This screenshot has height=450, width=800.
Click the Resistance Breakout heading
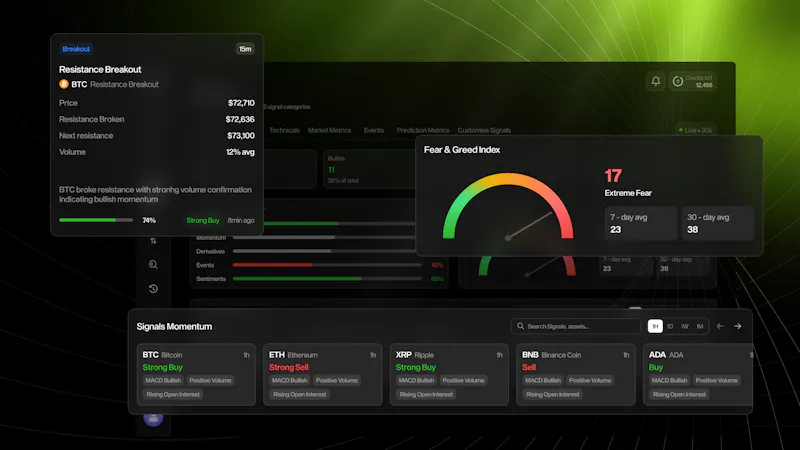click(100, 69)
